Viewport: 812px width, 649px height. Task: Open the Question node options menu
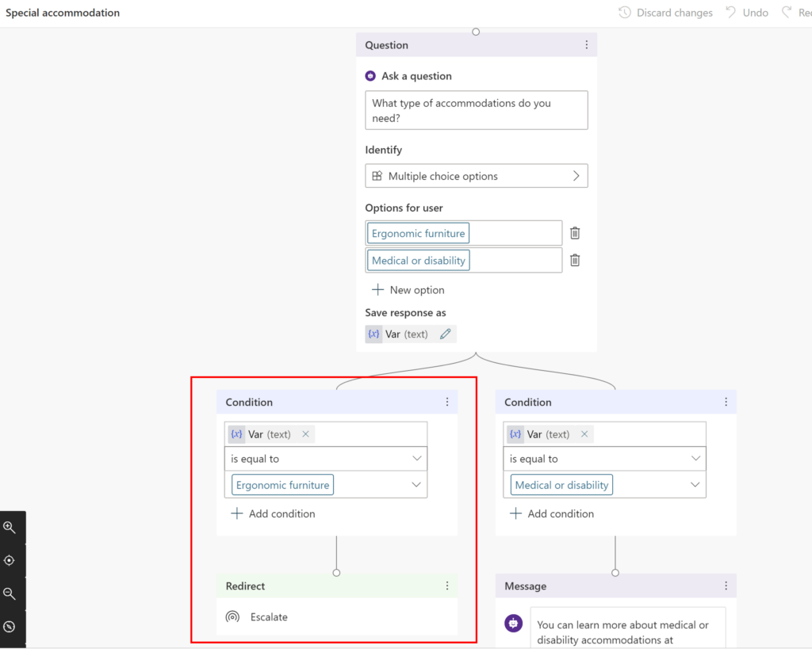point(588,45)
